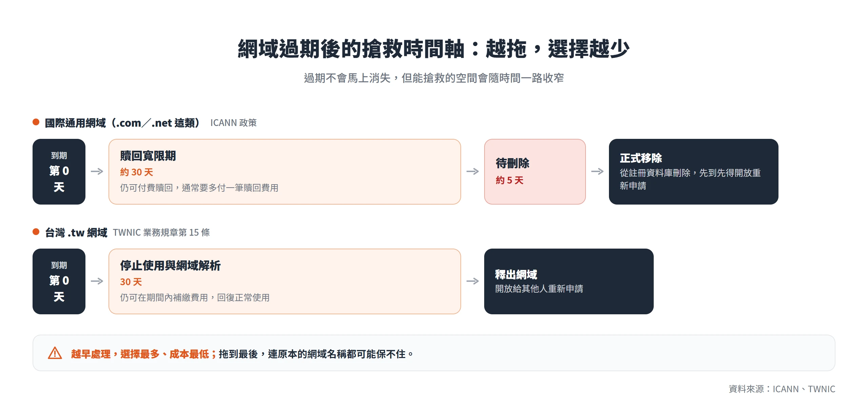
Task: Click the arrow between 待刪除 and 正式移除
Action: [x=597, y=171]
